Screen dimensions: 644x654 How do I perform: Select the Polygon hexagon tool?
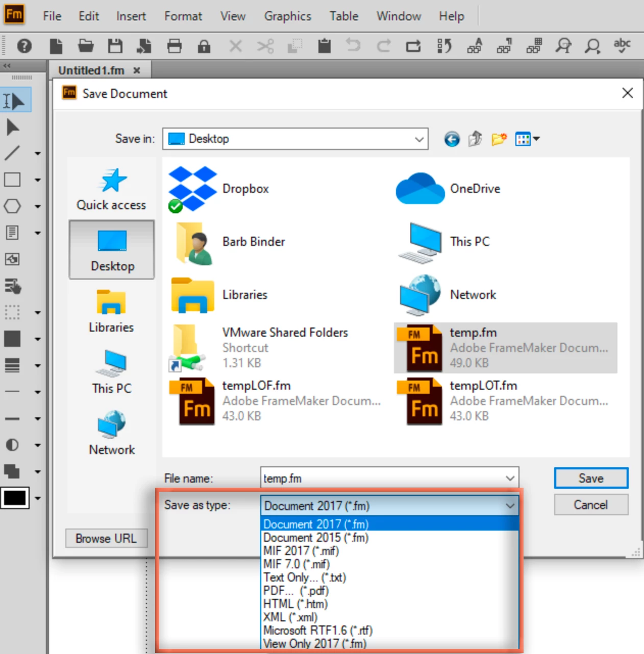[x=12, y=206]
